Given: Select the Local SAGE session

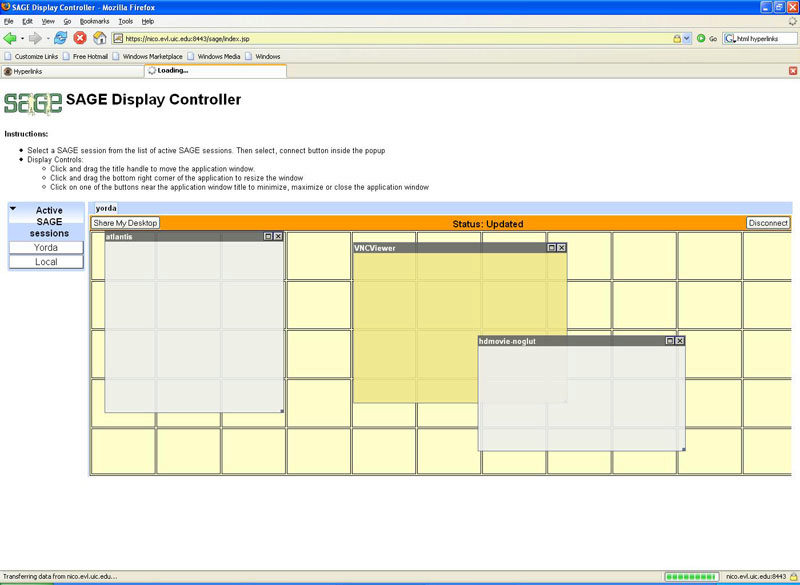Looking at the screenshot, I should click(x=46, y=262).
